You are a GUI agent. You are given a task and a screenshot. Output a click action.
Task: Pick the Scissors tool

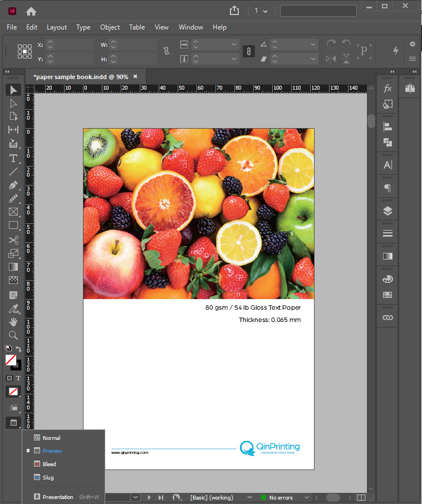pyautogui.click(x=13, y=240)
